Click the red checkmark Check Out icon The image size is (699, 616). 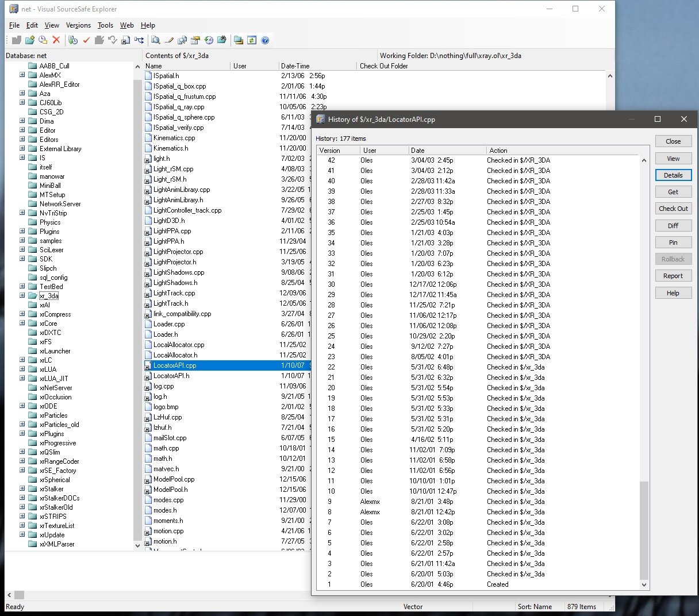86,40
